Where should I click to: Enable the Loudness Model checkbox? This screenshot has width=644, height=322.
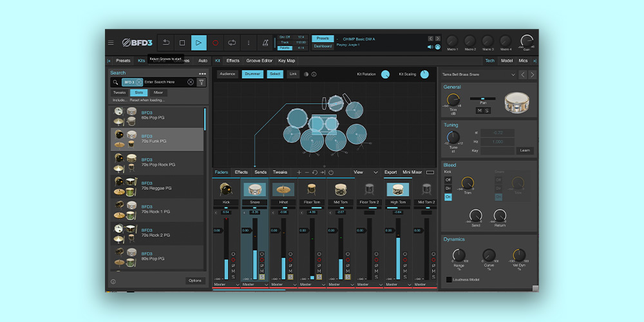[449, 279]
